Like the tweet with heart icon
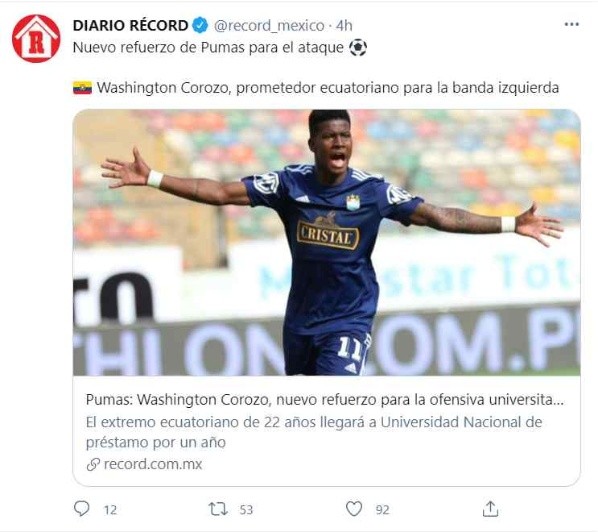The width and height of the screenshot is (598, 532). (x=354, y=509)
